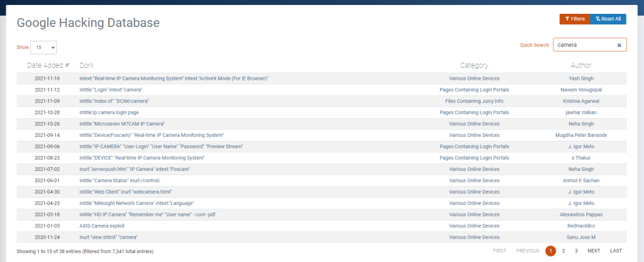Click the date 2021-01-05
The image size is (644, 262).
point(47,226)
